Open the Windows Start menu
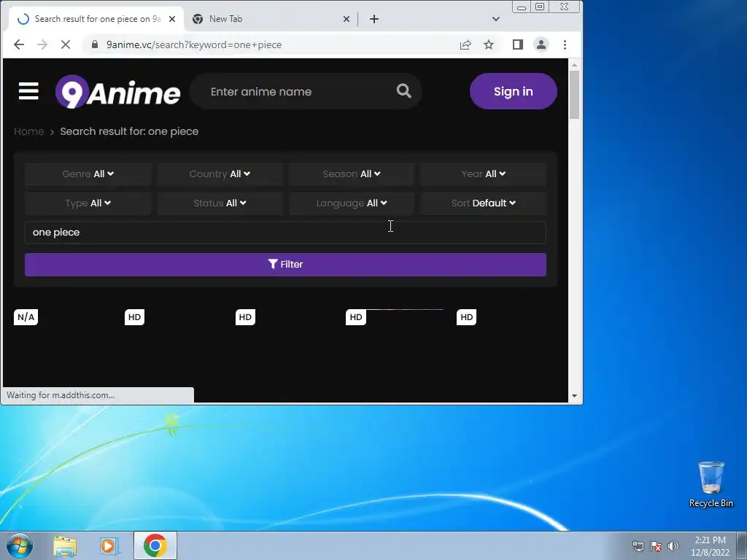The width and height of the screenshot is (747, 560). 20,545
